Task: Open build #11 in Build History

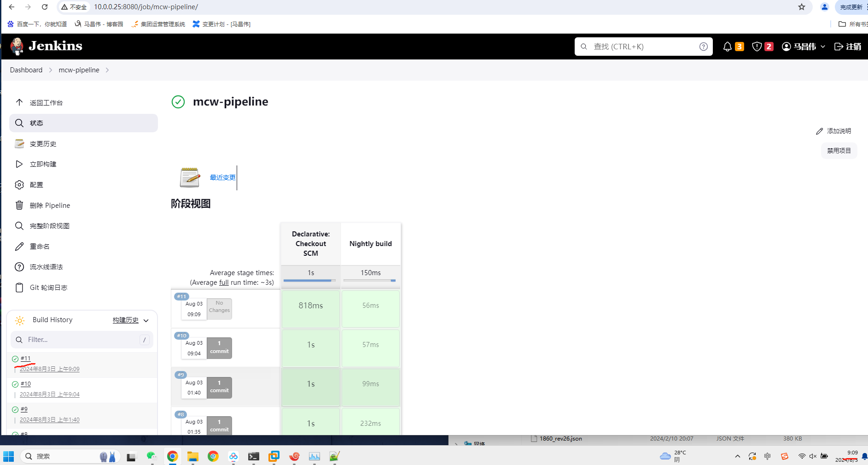Action: tap(26, 359)
